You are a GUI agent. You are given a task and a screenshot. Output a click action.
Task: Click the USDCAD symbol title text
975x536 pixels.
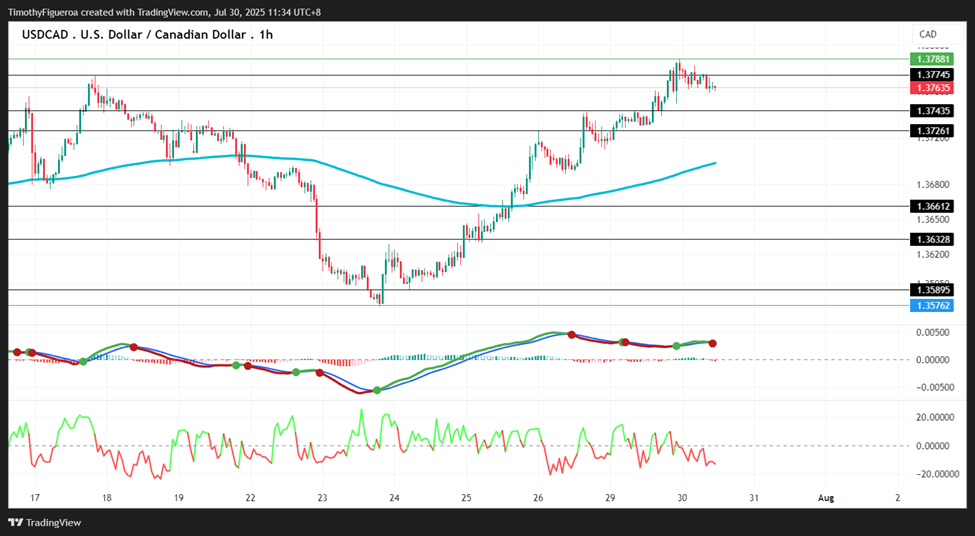click(45, 35)
